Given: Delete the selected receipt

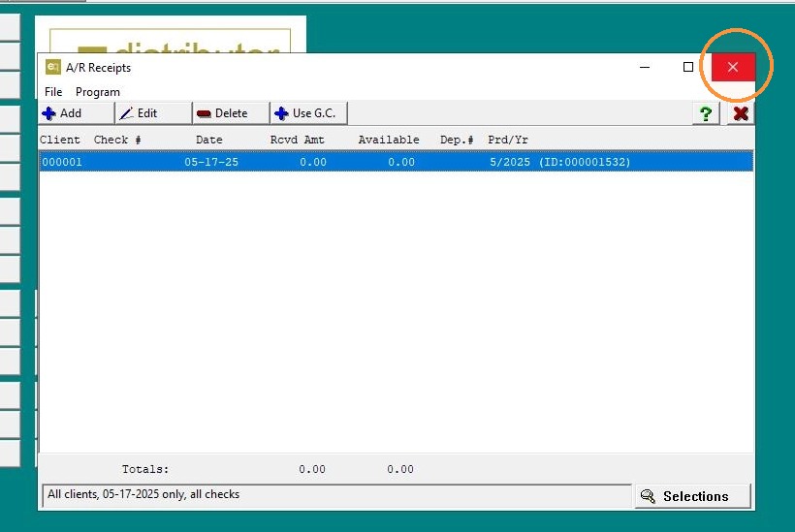Looking at the screenshot, I should pos(231,113).
